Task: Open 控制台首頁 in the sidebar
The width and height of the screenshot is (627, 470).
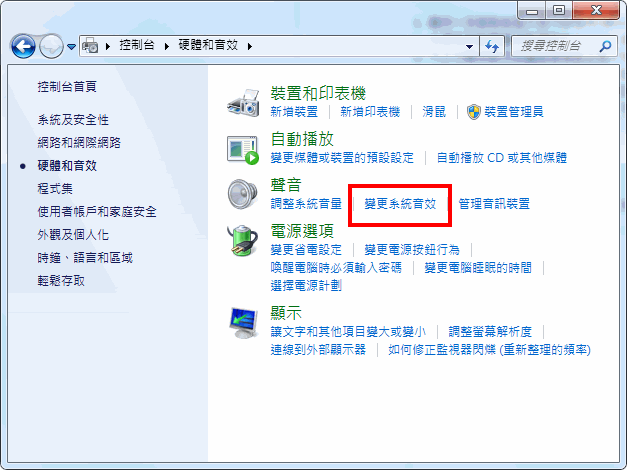Action: pyautogui.click(x=67, y=86)
